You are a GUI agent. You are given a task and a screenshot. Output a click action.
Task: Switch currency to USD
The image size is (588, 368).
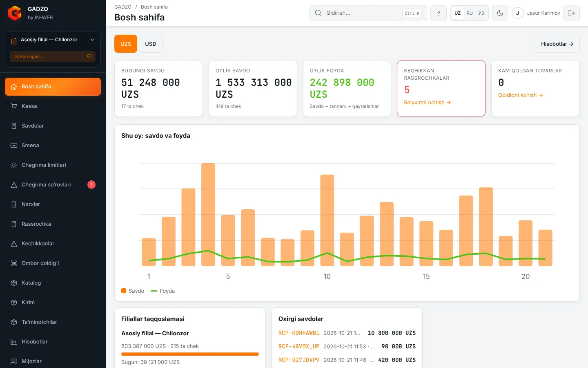151,44
